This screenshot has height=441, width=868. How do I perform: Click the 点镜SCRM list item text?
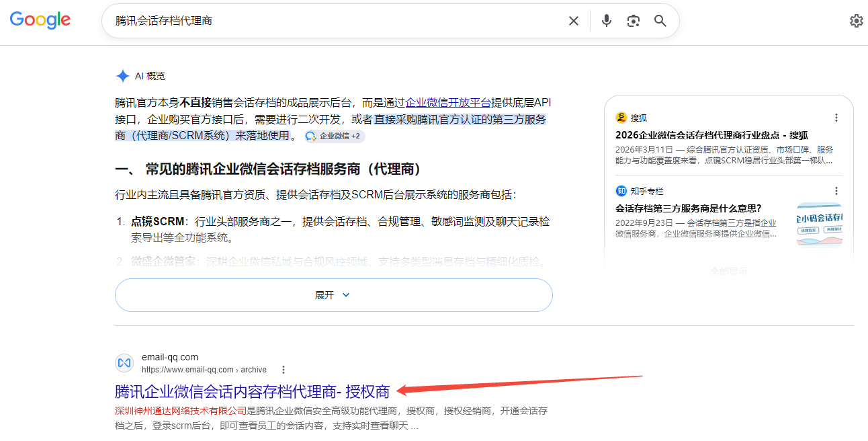pos(341,229)
